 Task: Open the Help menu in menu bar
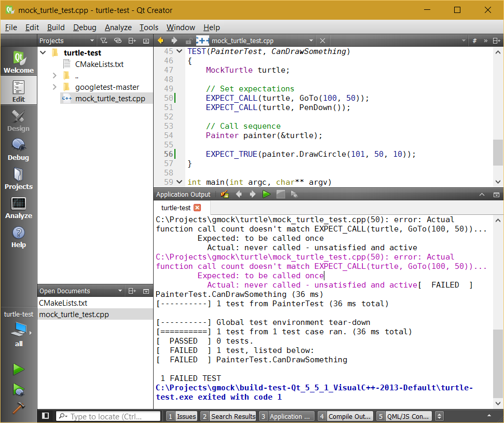[x=211, y=28]
